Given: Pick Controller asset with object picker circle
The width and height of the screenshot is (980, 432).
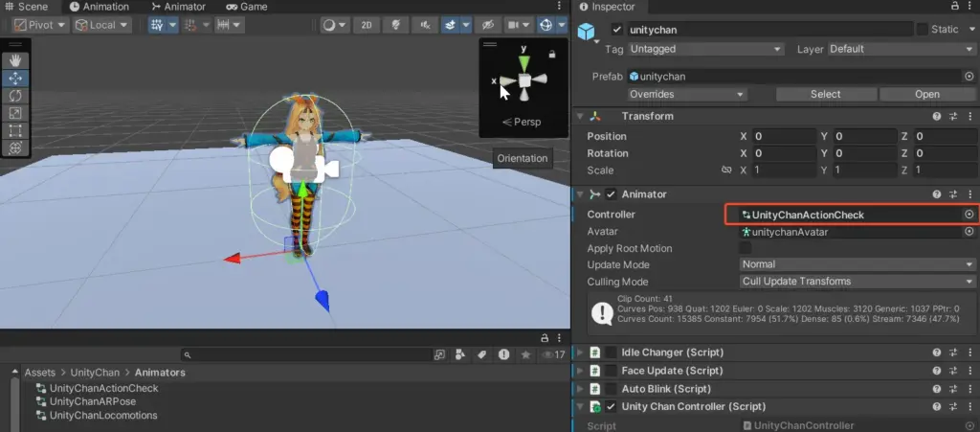Looking at the screenshot, I should [969, 215].
